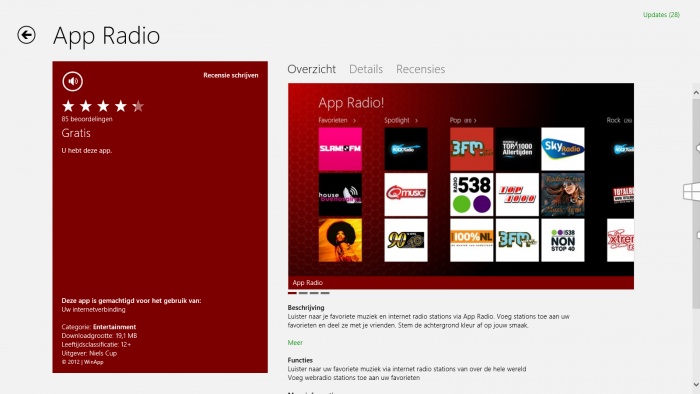Expand the Favorieten section arrow
The height and width of the screenshot is (394, 700).
(354, 120)
